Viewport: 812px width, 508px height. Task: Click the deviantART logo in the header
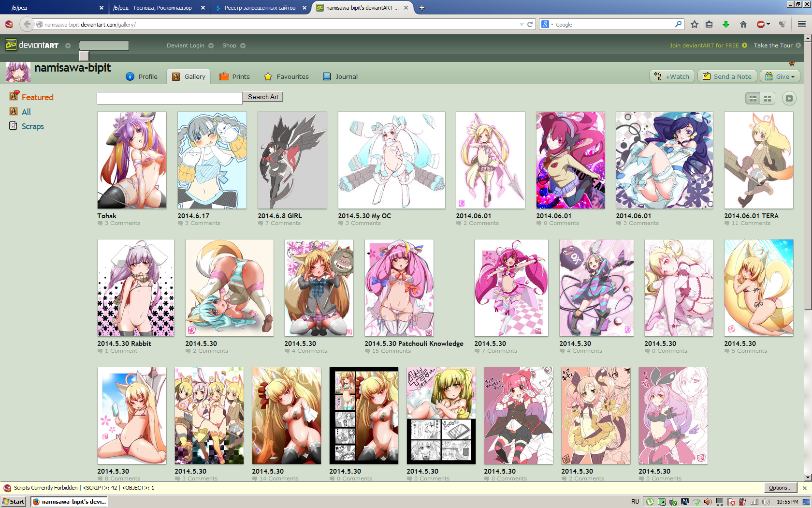coord(32,45)
